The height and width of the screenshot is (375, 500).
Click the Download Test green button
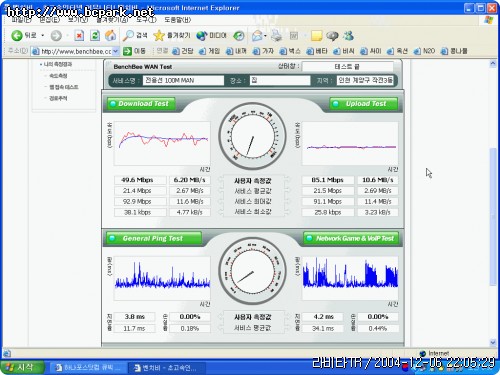[x=141, y=104]
